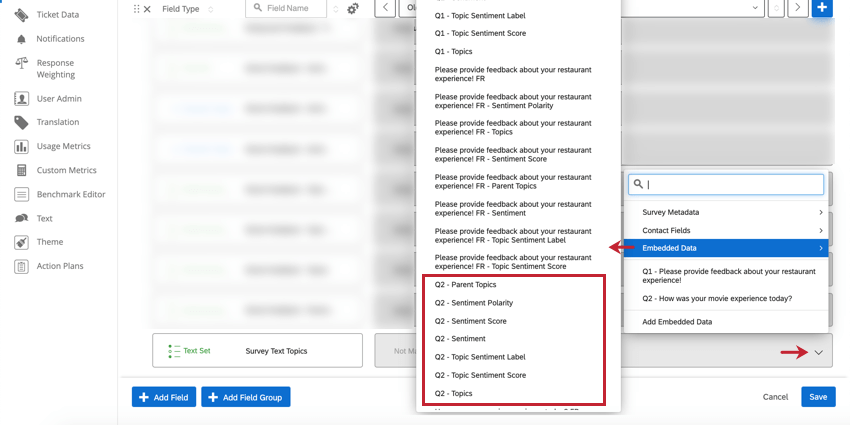The height and width of the screenshot is (425, 850).
Task: Save the data mapping
Action: pos(818,397)
